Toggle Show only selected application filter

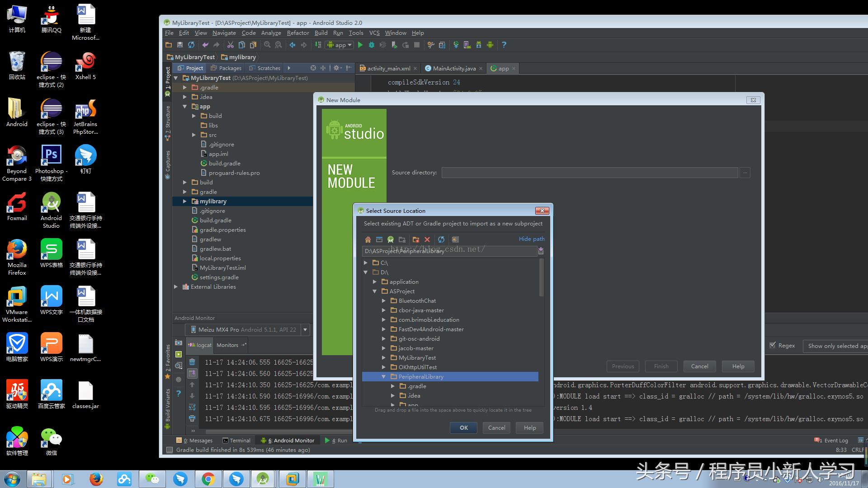(x=835, y=346)
